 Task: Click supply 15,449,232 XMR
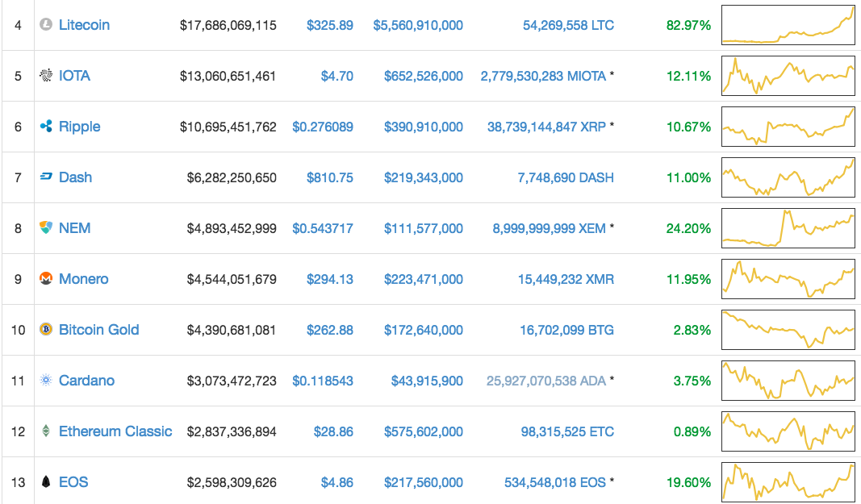(x=566, y=279)
